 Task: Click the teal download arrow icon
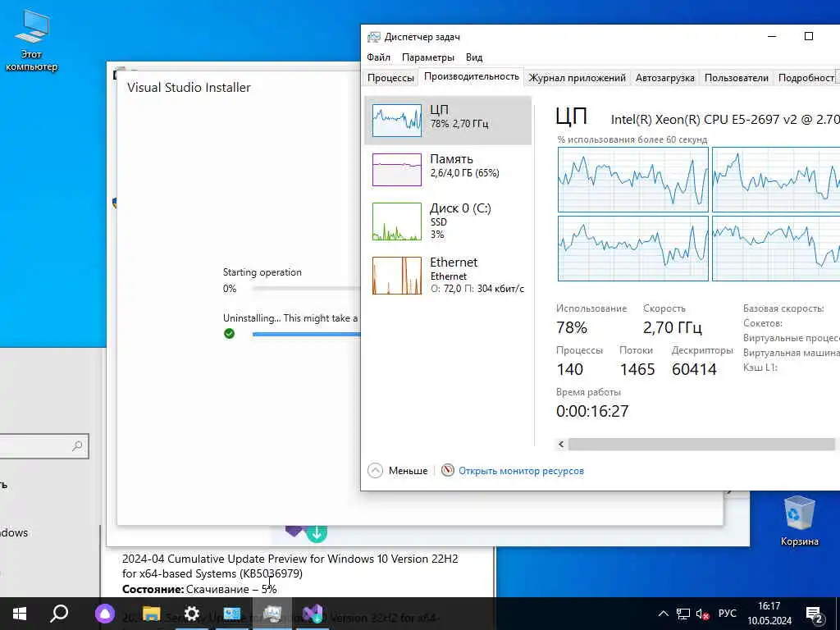pos(317,533)
